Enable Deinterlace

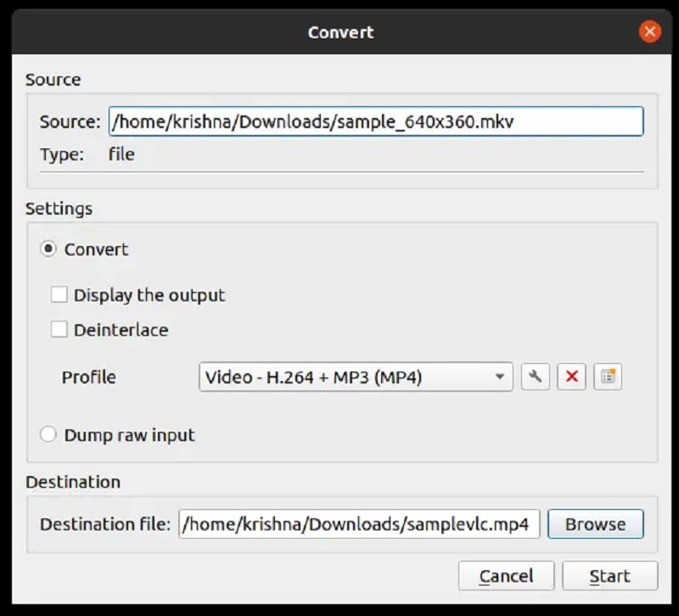[59, 330]
